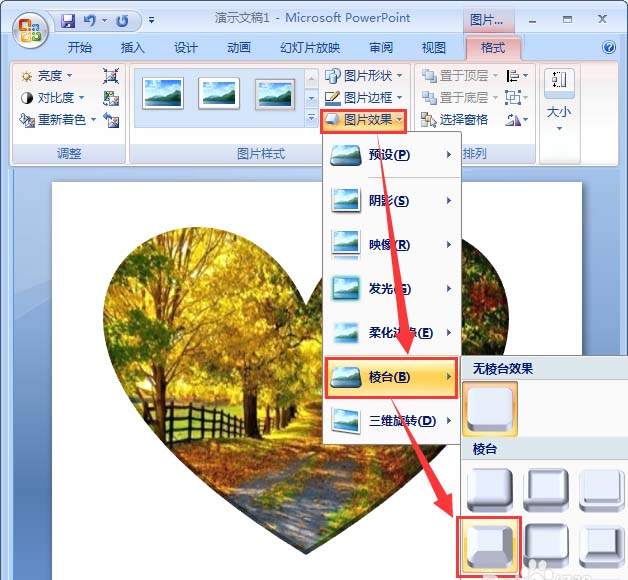The height and width of the screenshot is (580, 628).
Task: Select the no bevel effect swatch
Action: pos(490,409)
